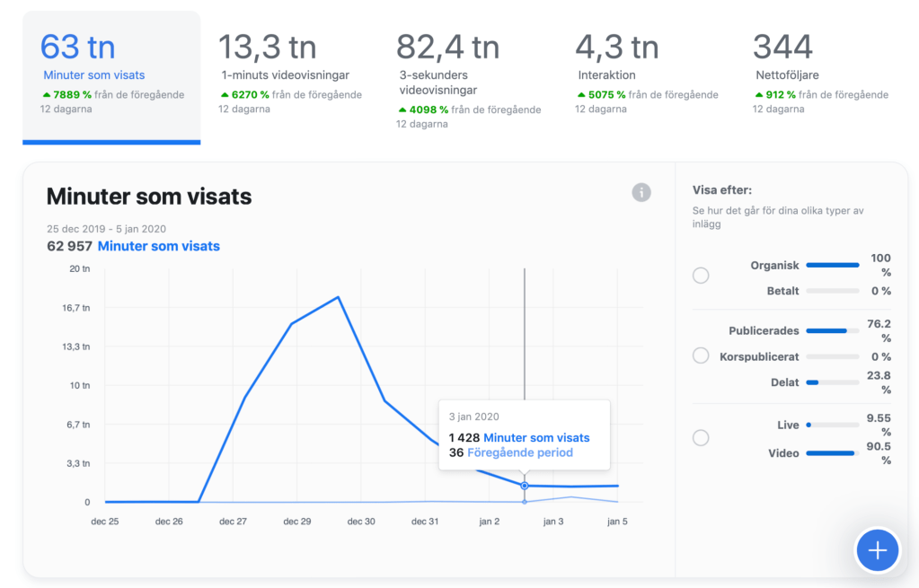919x588 pixels.
Task: Select the Live/Video breakdown radio button
Action: coord(701,438)
